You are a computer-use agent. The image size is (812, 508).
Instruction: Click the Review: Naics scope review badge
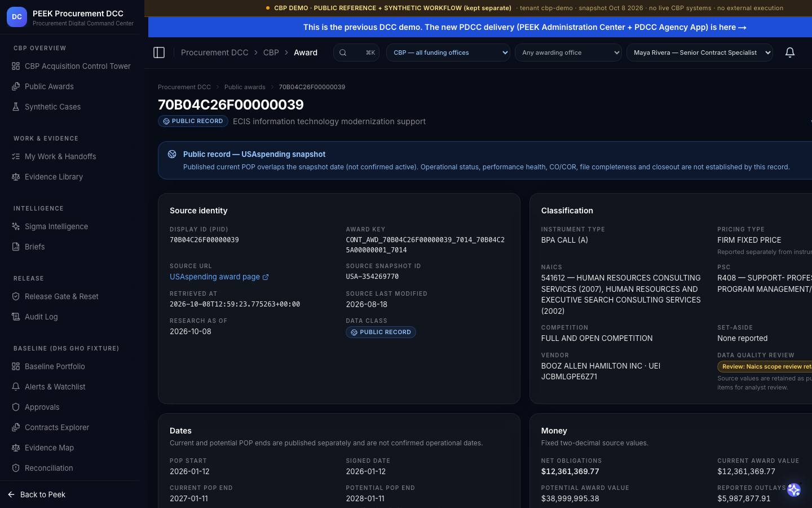point(765,366)
